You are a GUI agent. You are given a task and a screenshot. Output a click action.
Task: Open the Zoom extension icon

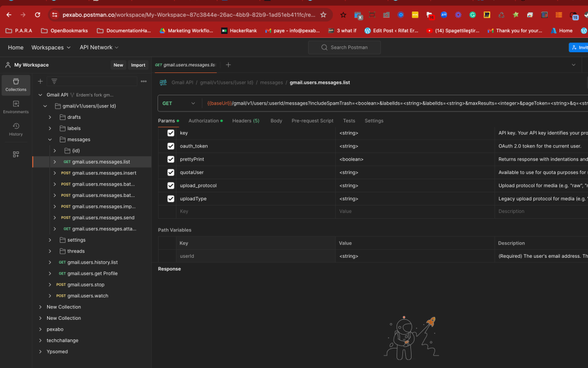pos(444,15)
